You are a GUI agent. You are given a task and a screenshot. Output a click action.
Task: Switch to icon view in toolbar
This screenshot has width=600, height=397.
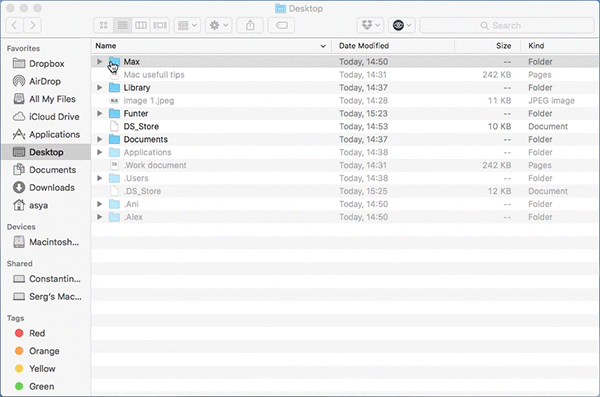(x=103, y=26)
